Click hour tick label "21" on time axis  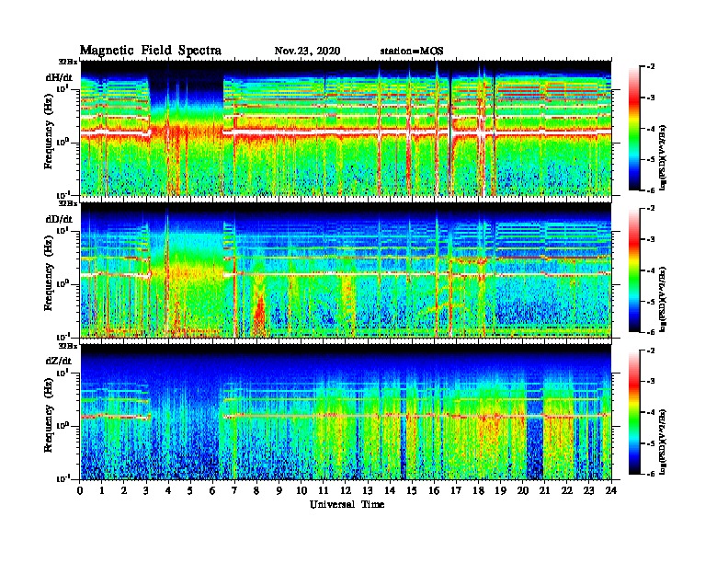pos(544,490)
